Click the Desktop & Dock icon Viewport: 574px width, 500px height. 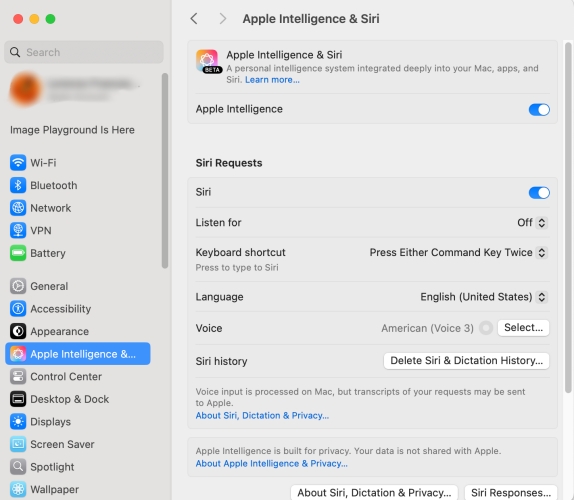tap(18, 399)
